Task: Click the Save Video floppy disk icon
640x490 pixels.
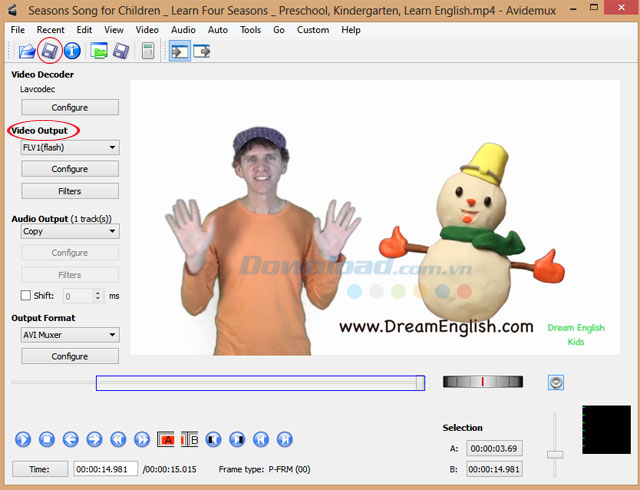Action: pyautogui.click(x=48, y=51)
